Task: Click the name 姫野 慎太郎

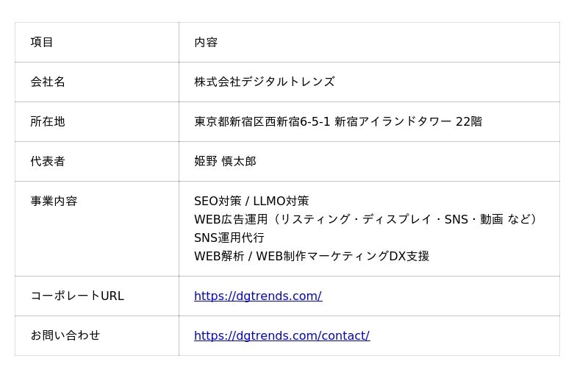Action: (225, 161)
